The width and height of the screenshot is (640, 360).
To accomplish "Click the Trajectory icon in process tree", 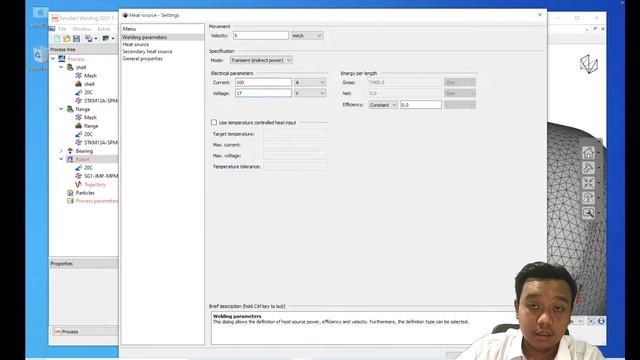I will pos(78,184).
